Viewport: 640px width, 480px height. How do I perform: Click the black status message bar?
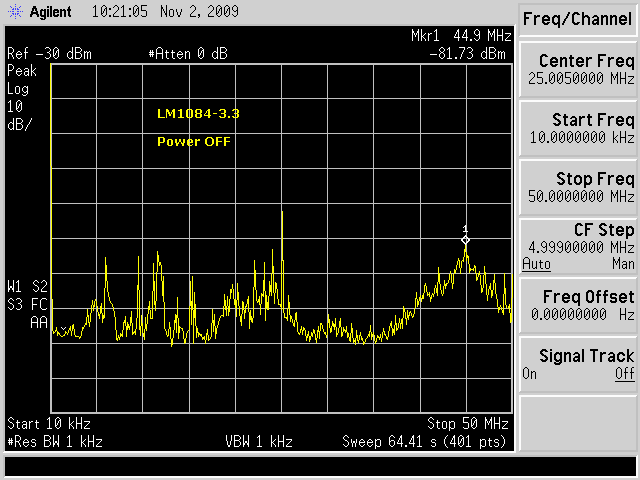pos(320,466)
